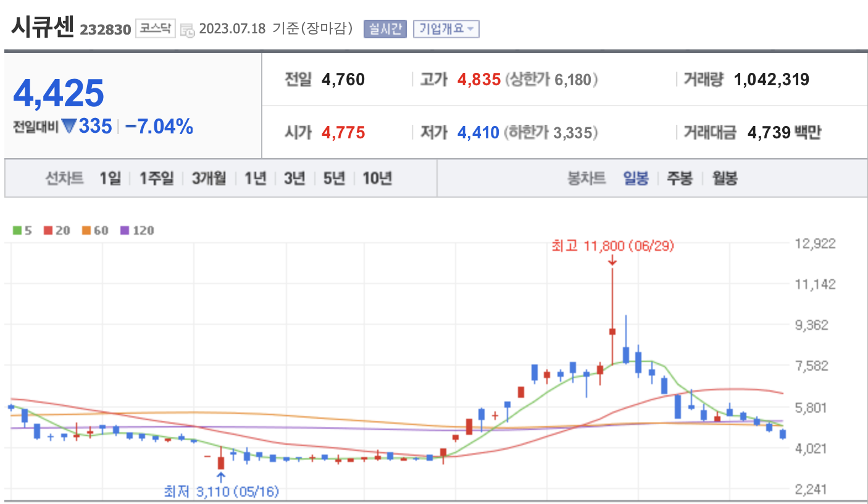Image resolution: width=868 pixels, height=504 pixels.
Task: Switch to the 월봉 candle chart
Action: (724, 178)
